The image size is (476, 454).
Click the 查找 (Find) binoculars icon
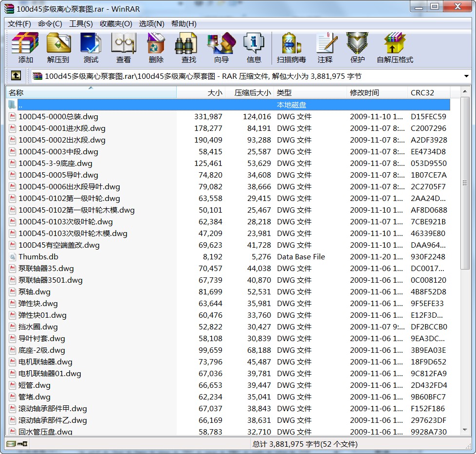185,43
